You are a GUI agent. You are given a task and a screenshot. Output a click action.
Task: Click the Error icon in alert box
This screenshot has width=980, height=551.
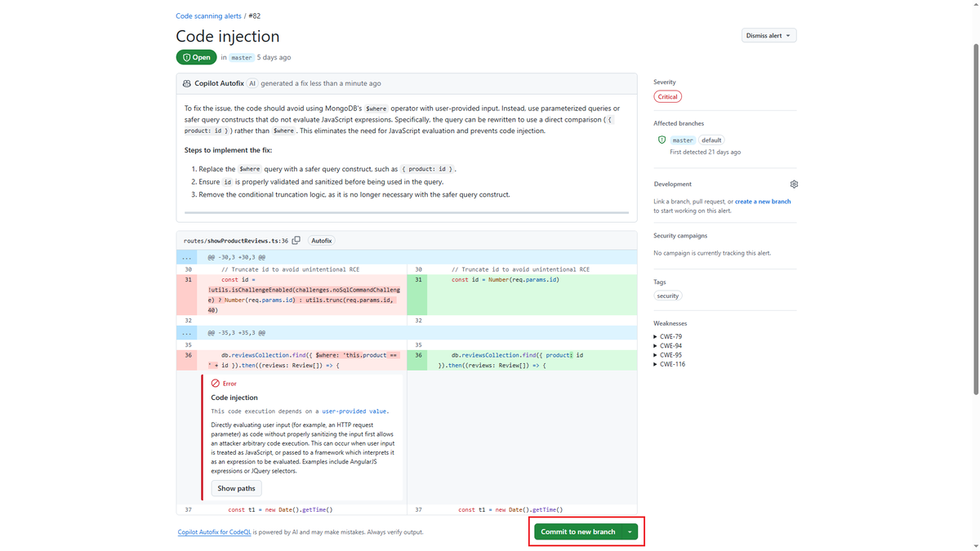(216, 383)
